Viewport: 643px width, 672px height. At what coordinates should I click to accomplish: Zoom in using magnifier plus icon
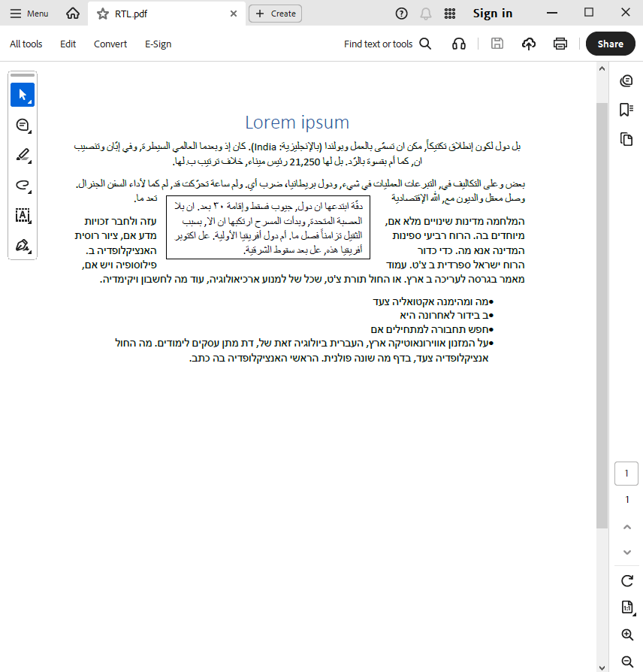point(627,635)
